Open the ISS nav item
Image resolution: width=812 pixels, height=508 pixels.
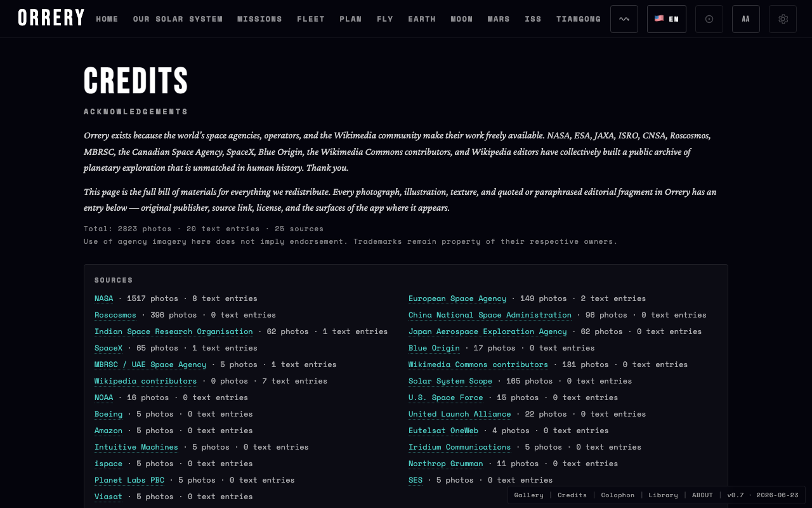533,19
